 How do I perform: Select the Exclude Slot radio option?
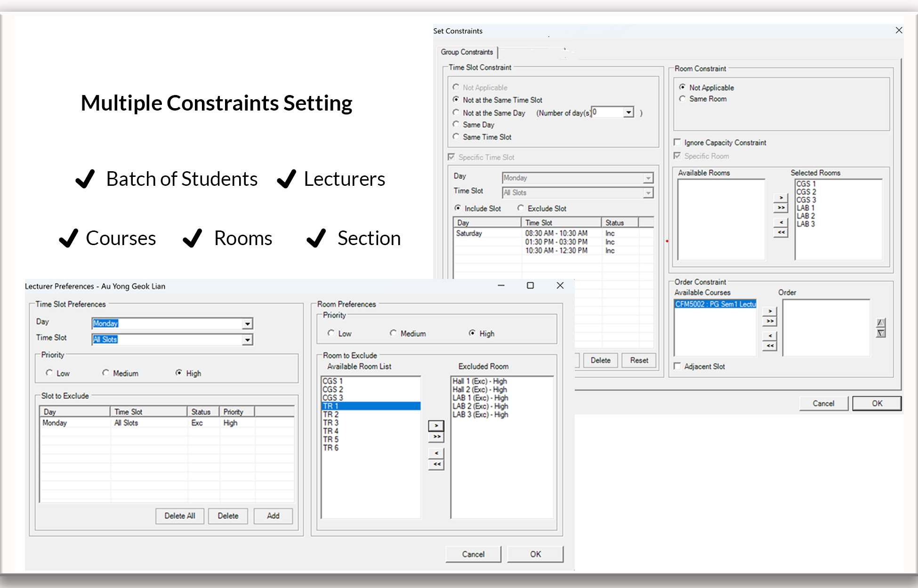[521, 208]
